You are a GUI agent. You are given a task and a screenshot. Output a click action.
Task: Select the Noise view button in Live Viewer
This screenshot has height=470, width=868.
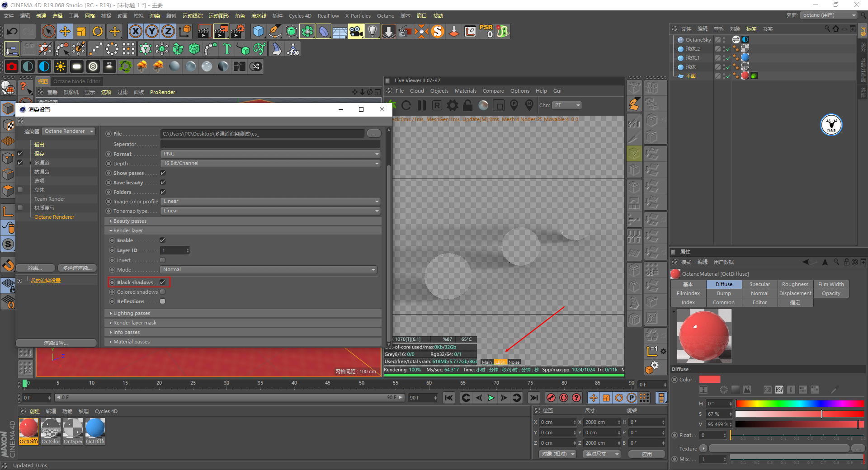click(x=514, y=362)
